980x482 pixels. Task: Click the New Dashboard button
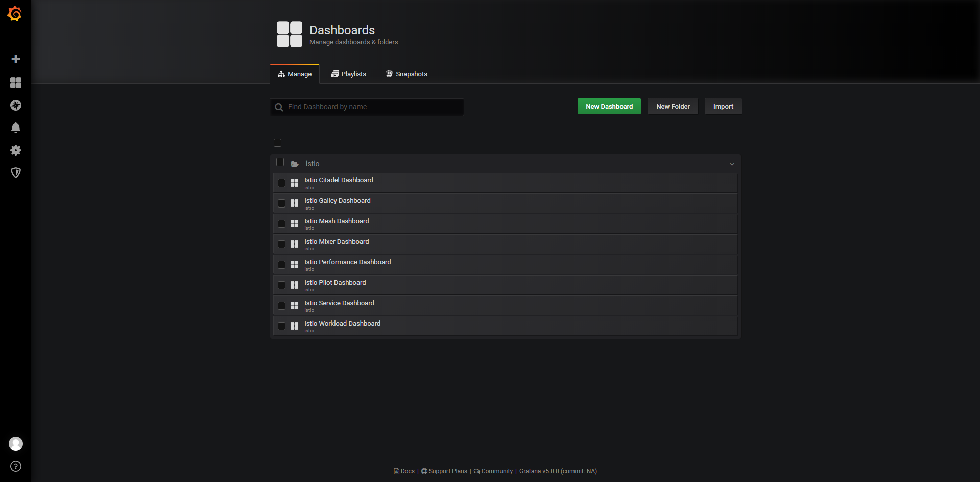609,106
